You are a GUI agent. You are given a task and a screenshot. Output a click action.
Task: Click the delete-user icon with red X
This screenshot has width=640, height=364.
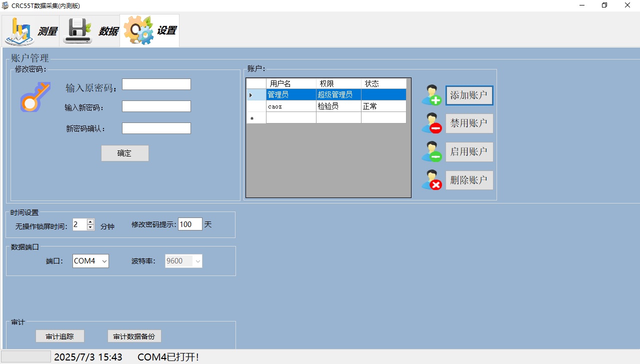pyautogui.click(x=431, y=180)
